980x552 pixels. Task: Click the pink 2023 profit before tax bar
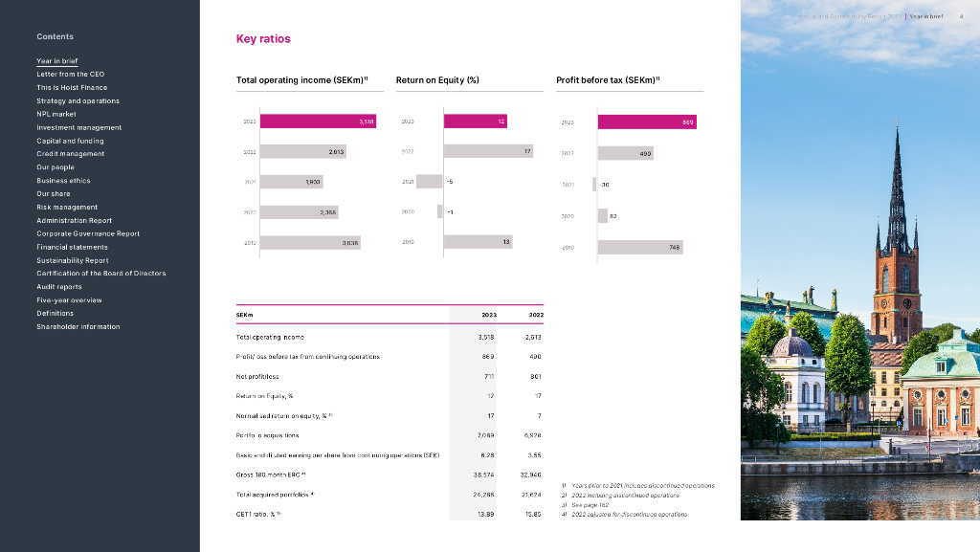[x=646, y=121]
